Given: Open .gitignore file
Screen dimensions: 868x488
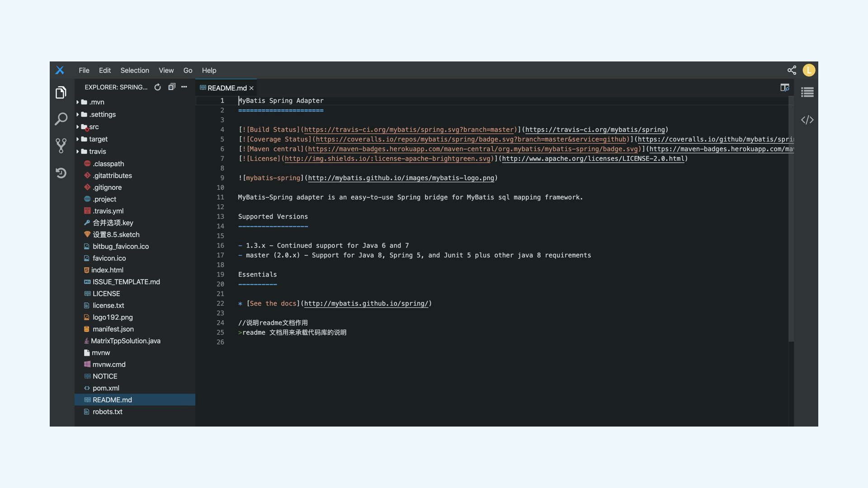Looking at the screenshot, I should pos(135,187).
